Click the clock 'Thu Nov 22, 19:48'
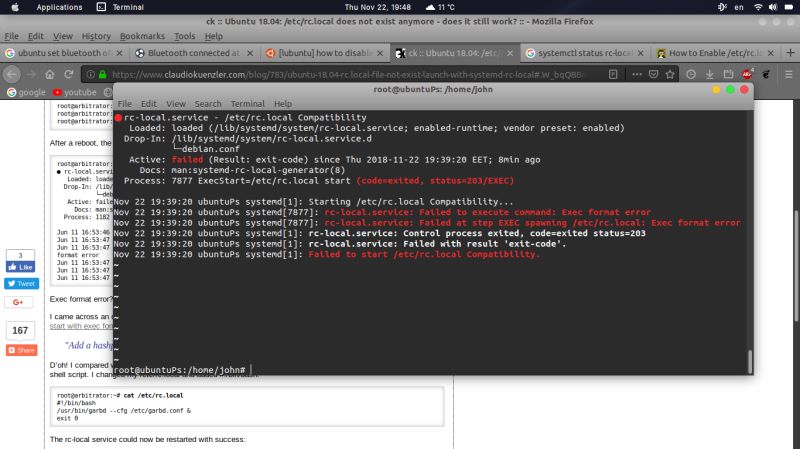 click(378, 7)
